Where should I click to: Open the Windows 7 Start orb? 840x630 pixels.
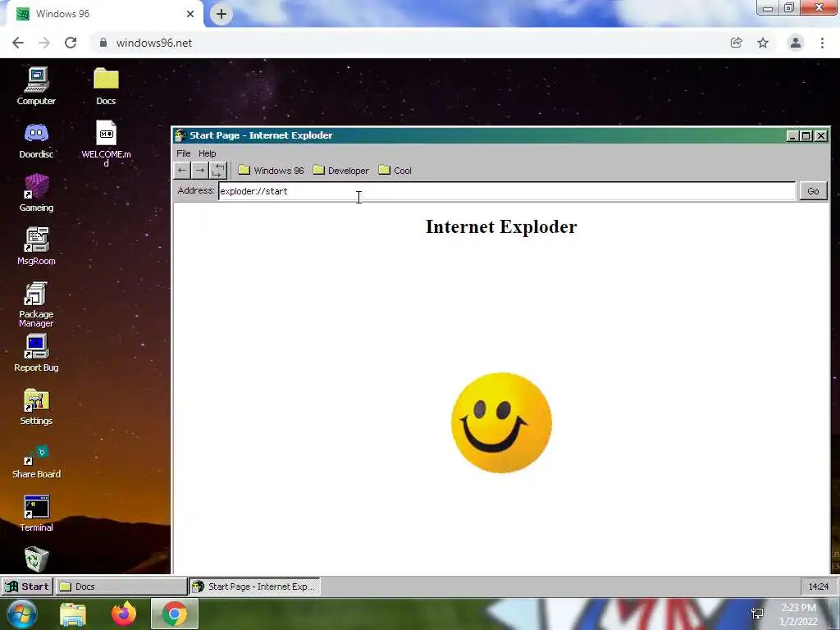point(22,614)
